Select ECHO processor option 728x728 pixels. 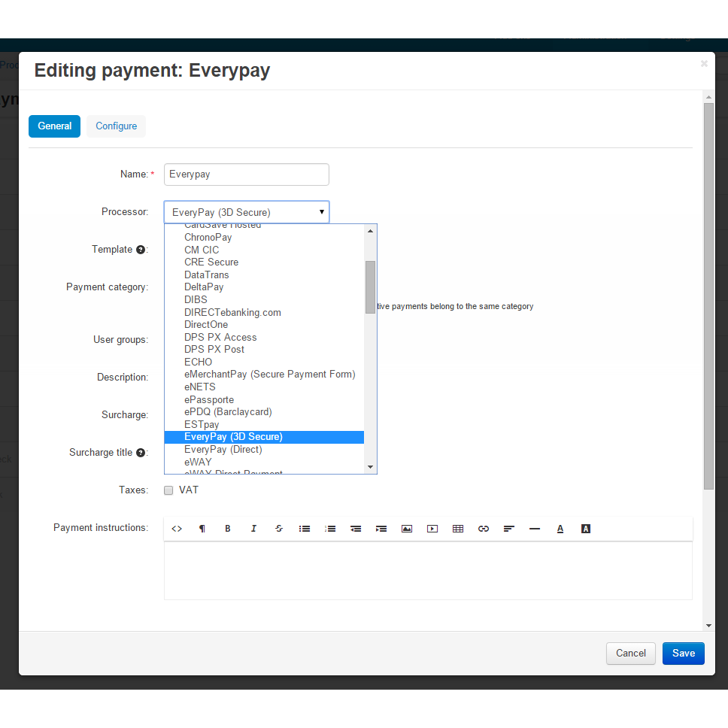tap(264, 362)
